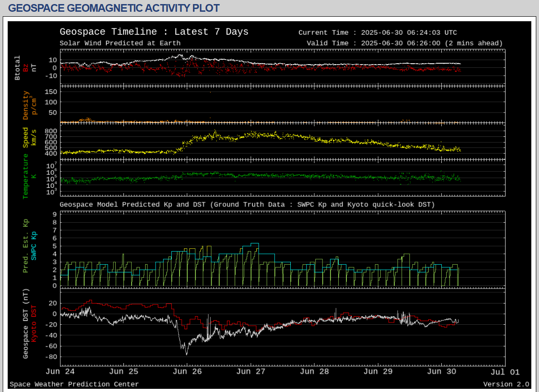Click the cyan SWPC Kp axis label
Screen dimensions: 539x392
coord(34,246)
